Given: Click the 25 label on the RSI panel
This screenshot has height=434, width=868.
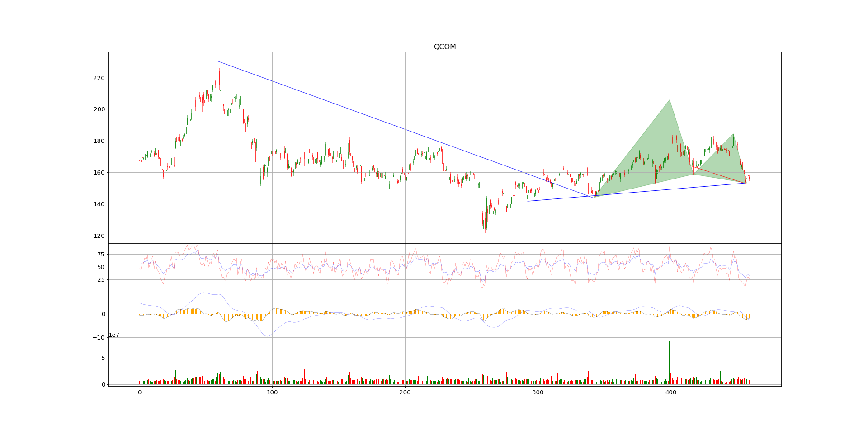Looking at the screenshot, I should point(100,280).
